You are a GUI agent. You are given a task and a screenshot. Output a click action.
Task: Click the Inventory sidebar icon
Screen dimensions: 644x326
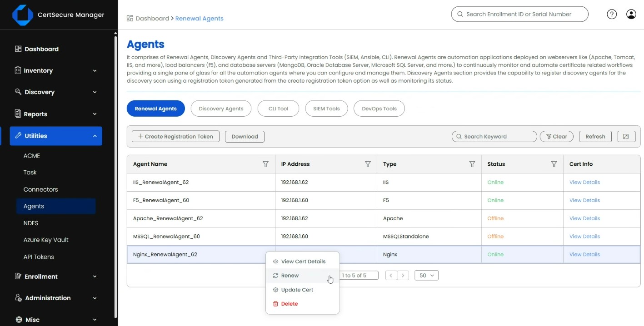click(x=18, y=70)
